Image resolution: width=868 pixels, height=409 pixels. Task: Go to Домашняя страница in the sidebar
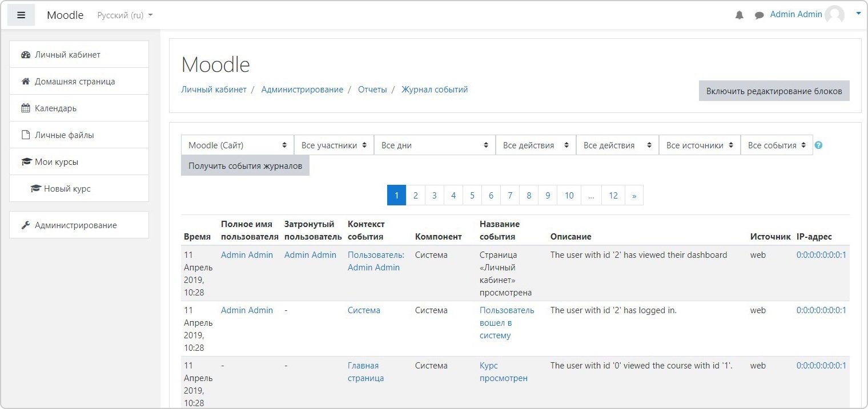[x=75, y=82]
